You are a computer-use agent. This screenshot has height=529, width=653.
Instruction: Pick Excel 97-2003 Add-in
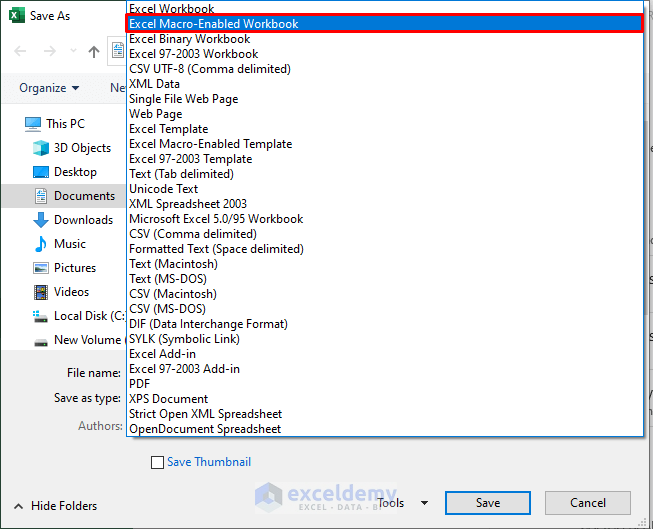pos(385,369)
